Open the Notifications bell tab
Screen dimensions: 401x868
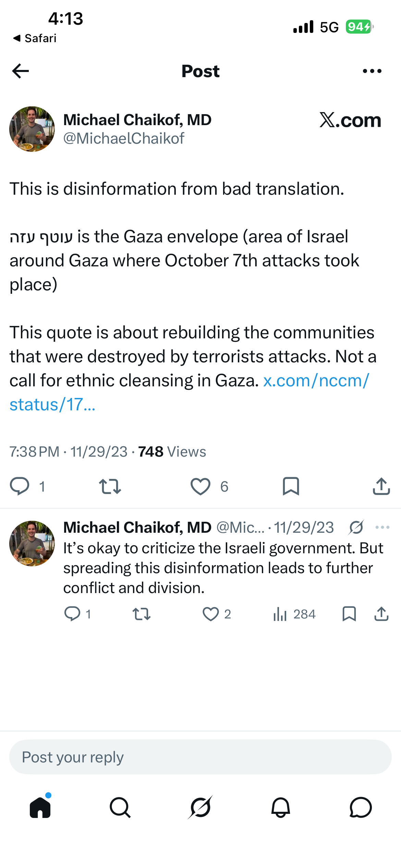pyautogui.click(x=281, y=807)
